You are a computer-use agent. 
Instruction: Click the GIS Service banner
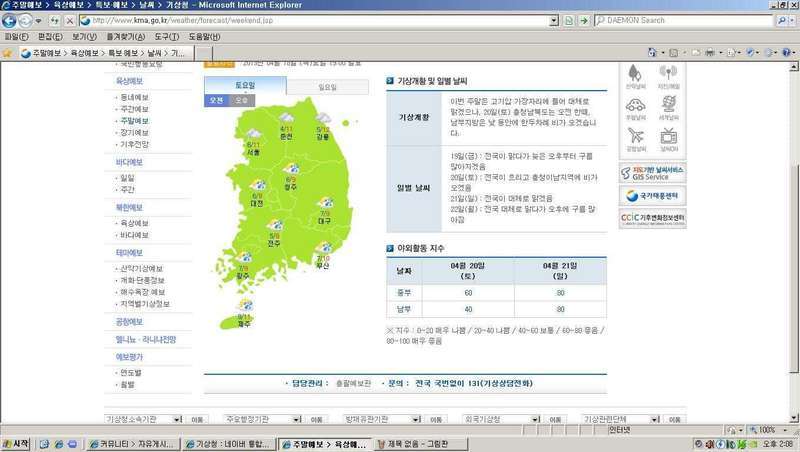click(652, 173)
